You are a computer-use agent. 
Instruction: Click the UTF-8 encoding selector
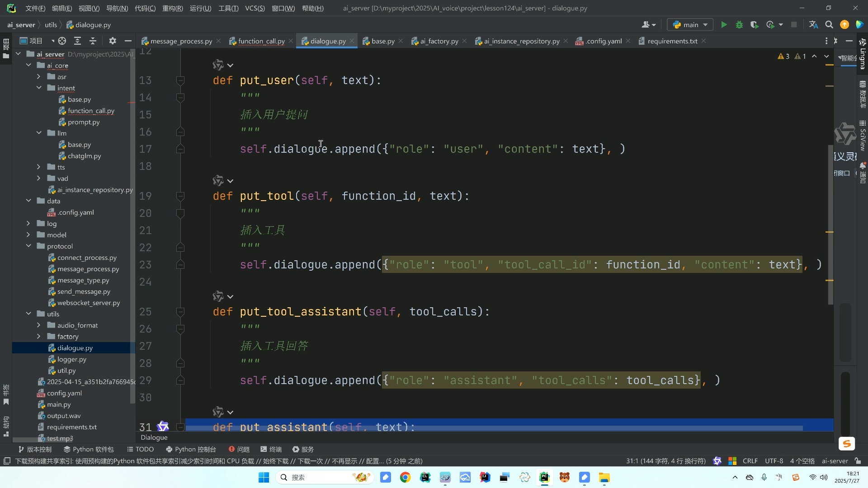click(x=774, y=461)
